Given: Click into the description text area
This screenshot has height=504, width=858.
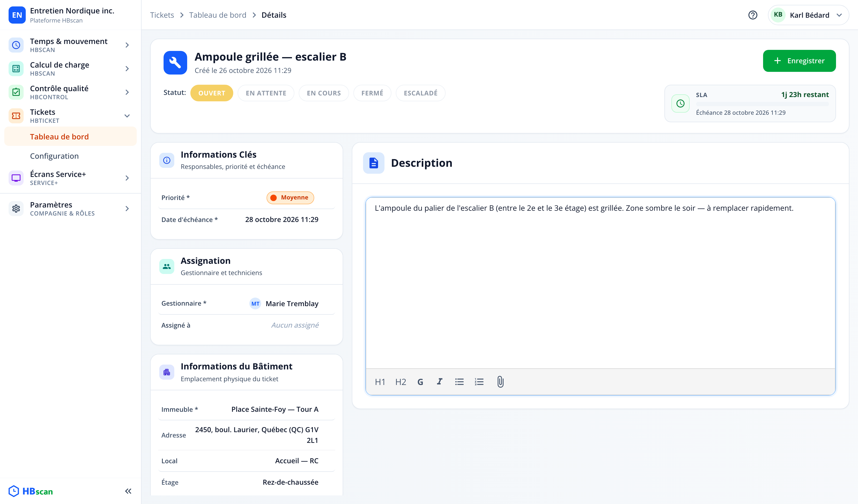Looking at the screenshot, I should 600,283.
